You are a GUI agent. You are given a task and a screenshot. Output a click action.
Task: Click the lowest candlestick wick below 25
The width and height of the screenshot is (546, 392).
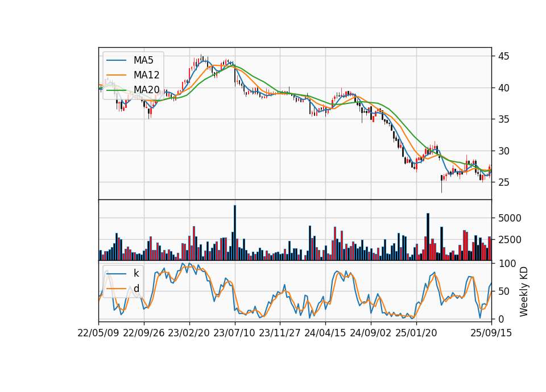(x=441, y=187)
